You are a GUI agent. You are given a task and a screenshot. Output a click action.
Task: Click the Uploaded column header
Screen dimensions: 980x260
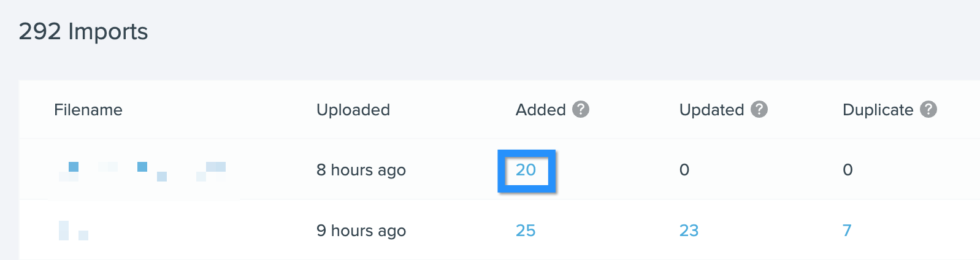coord(353,110)
